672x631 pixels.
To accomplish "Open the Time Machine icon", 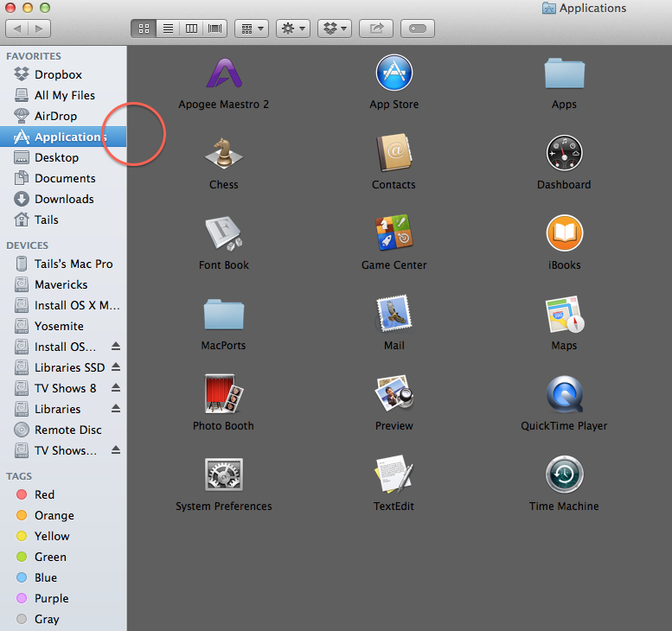I will click(564, 475).
